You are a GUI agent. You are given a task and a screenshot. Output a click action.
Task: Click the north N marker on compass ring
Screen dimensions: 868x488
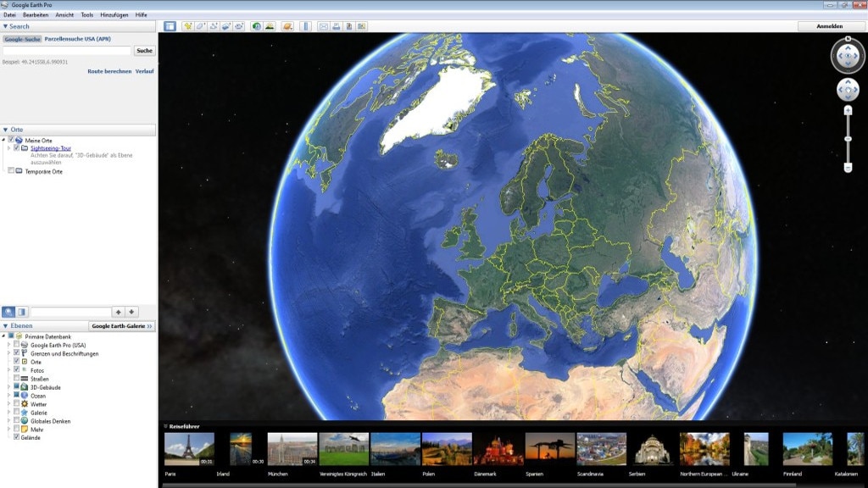(x=848, y=39)
